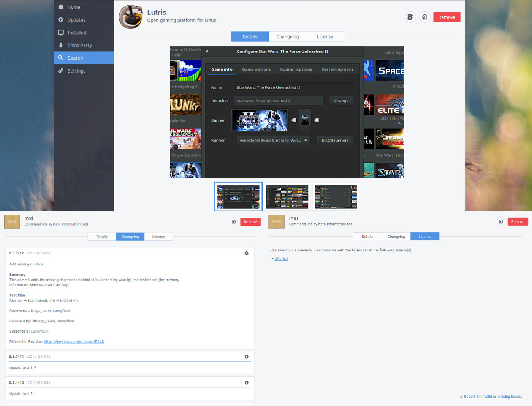Open the GPL-3.0 license link

(281, 259)
